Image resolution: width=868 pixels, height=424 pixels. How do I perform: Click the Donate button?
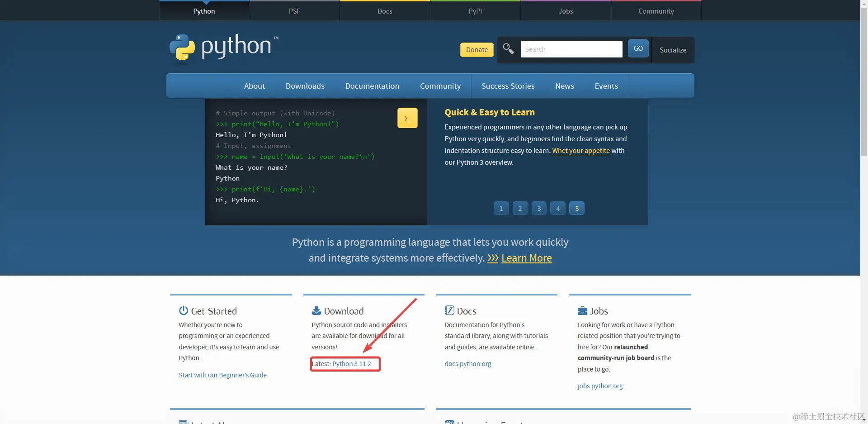click(x=477, y=50)
